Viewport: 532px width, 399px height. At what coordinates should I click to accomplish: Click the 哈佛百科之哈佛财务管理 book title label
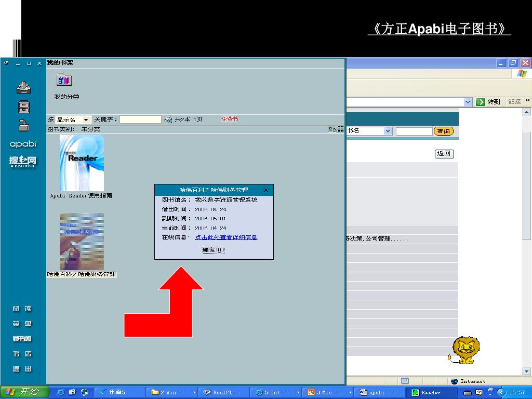pyautogui.click(x=82, y=274)
